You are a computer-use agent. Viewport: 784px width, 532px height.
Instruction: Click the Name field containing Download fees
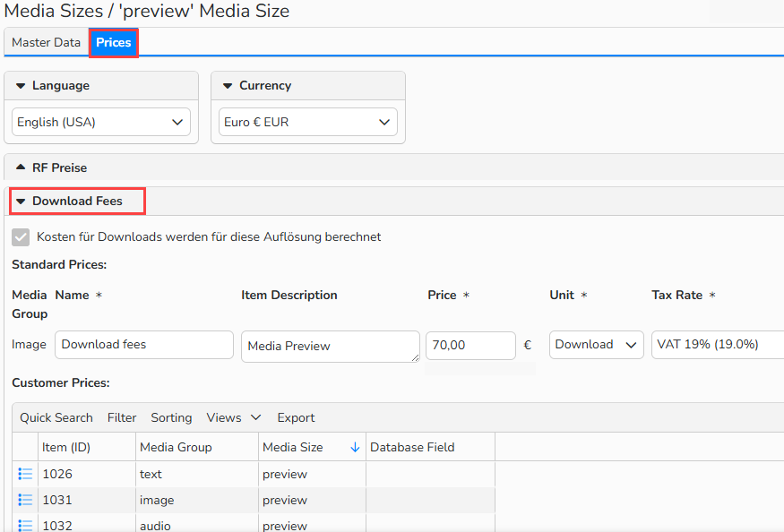(x=144, y=345)
